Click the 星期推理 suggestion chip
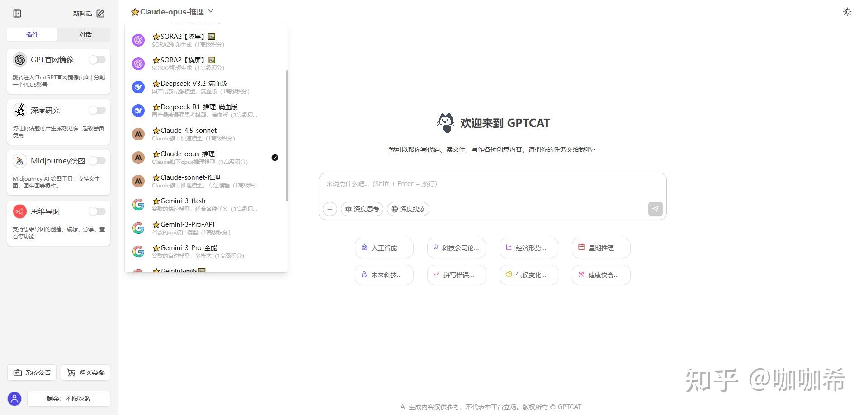The height and width of the screenshot is (415, 868). pyautogui.click(x=601, y=248)
